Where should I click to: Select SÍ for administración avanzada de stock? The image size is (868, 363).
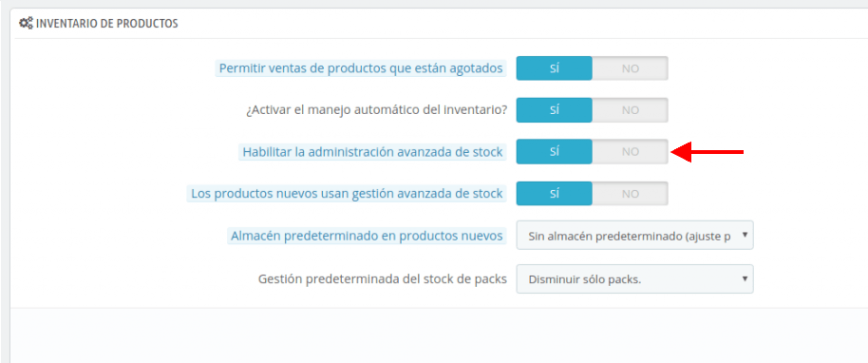click(x=554, y=152)
